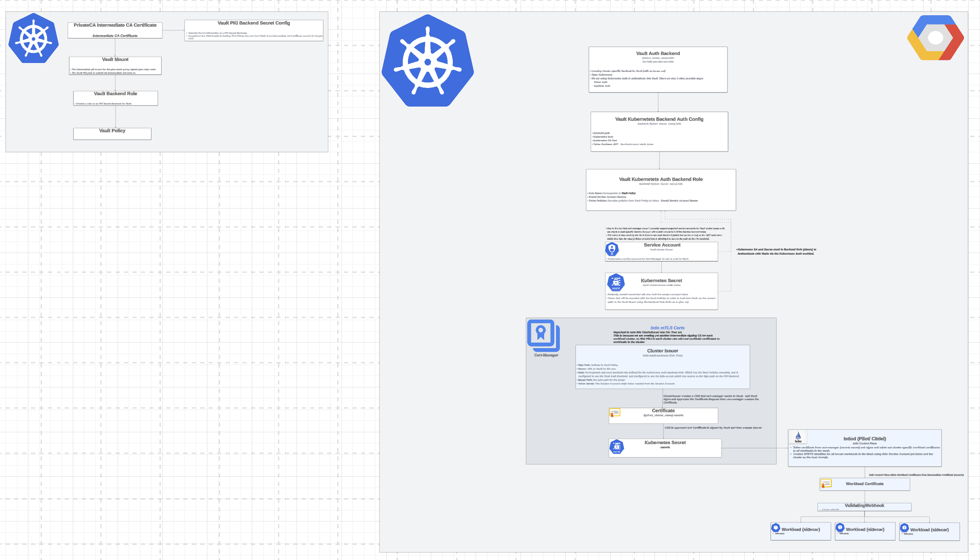
Task: Select the Istio sailboat icon
Action: pos(798,436)
